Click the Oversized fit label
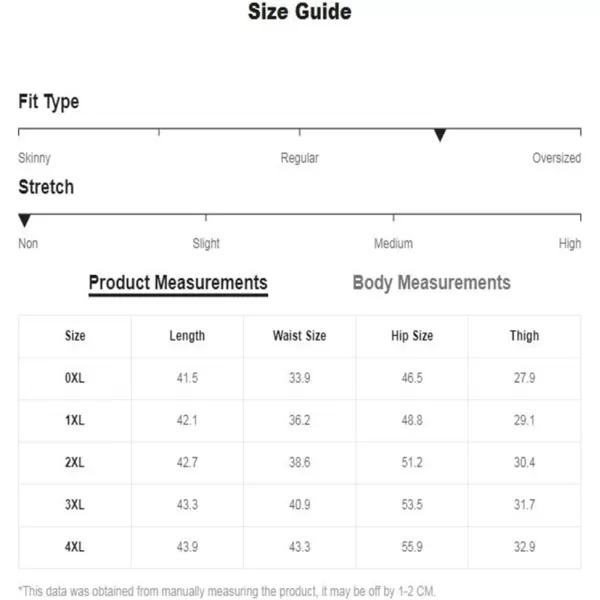Screen dimensions: 600x600 coord(556,158)
